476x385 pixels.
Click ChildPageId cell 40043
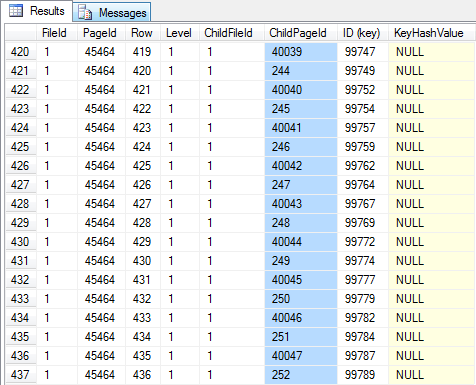(301, 204)
